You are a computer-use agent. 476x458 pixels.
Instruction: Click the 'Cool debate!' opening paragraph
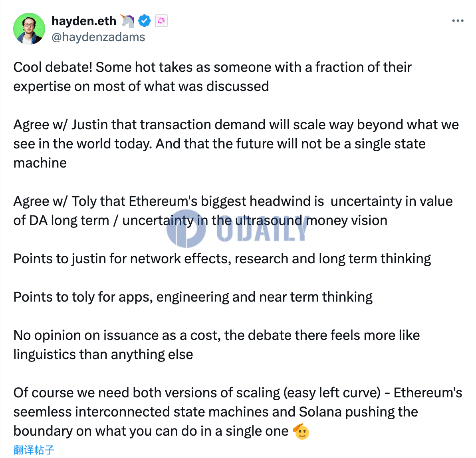(x=212, y=77)
